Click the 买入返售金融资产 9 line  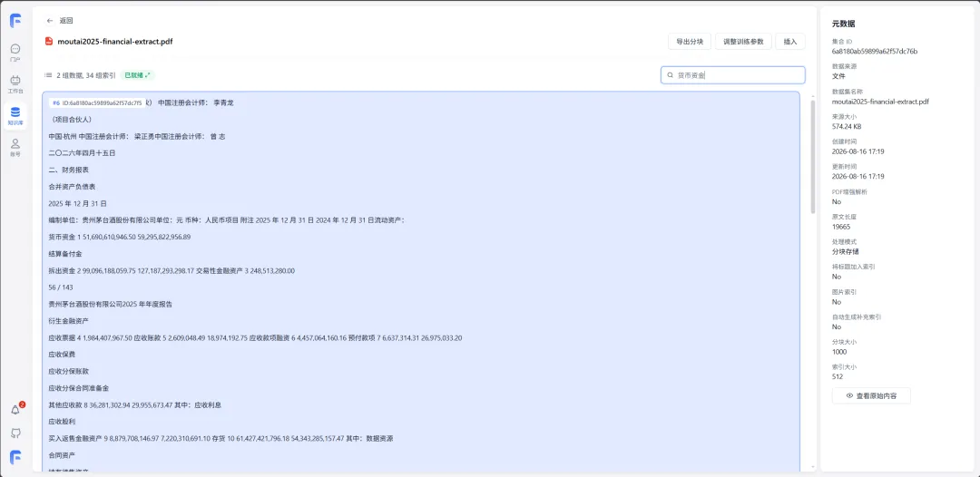220,439
